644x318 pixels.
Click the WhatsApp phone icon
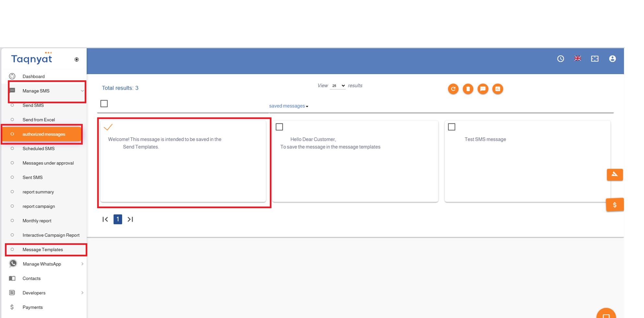point(13,264)
